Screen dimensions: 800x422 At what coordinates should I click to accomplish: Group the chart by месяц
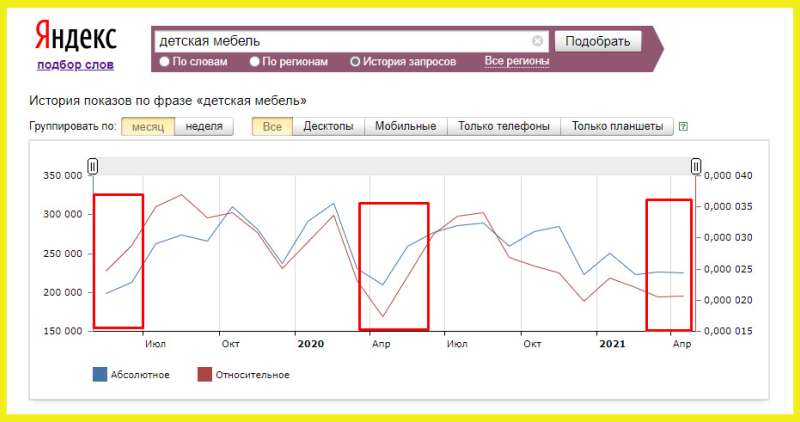tap(148, 127)
